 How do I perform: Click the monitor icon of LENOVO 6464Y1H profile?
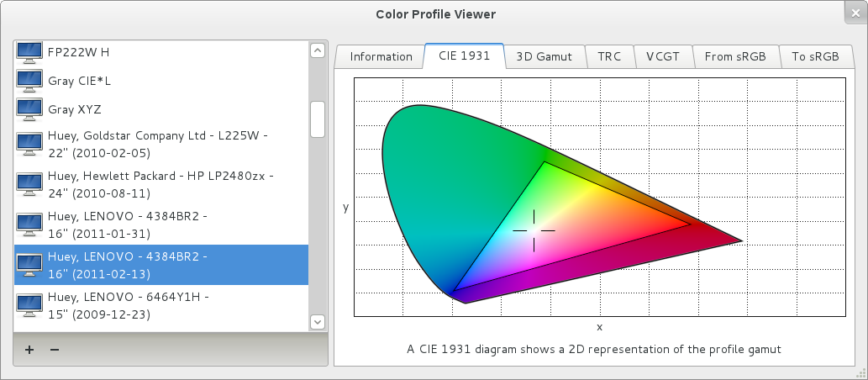29,305
